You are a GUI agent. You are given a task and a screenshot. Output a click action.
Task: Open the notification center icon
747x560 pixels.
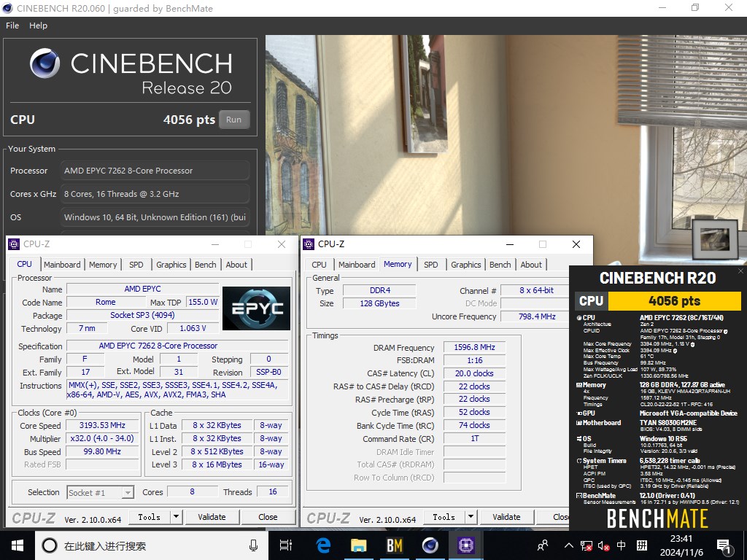click(724, 547)
